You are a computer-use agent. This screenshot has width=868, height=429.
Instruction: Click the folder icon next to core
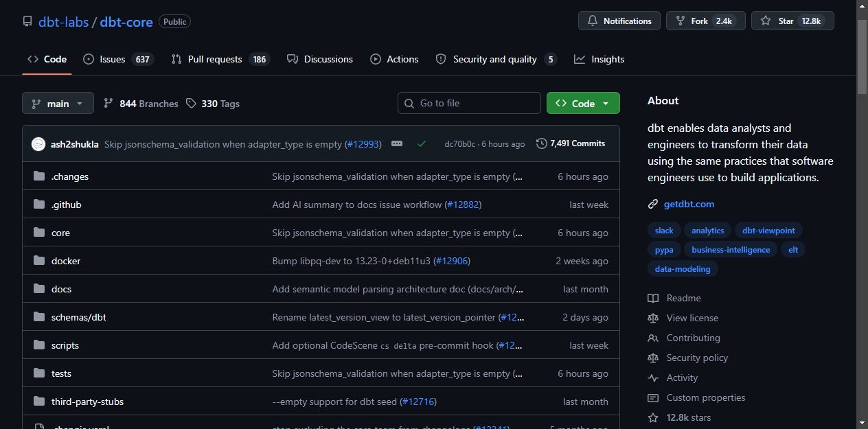(x=39, y=233)
